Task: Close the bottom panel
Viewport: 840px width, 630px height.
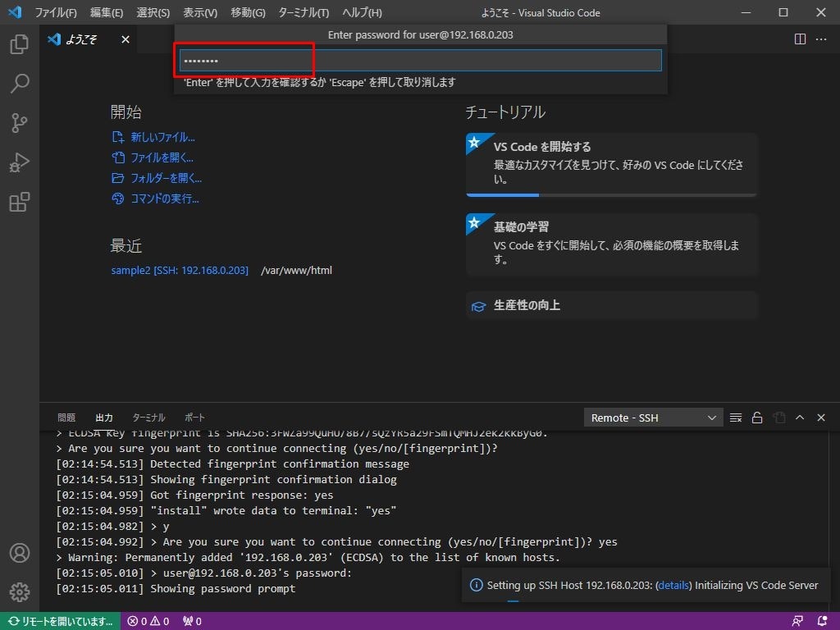Action: (820, 418)
